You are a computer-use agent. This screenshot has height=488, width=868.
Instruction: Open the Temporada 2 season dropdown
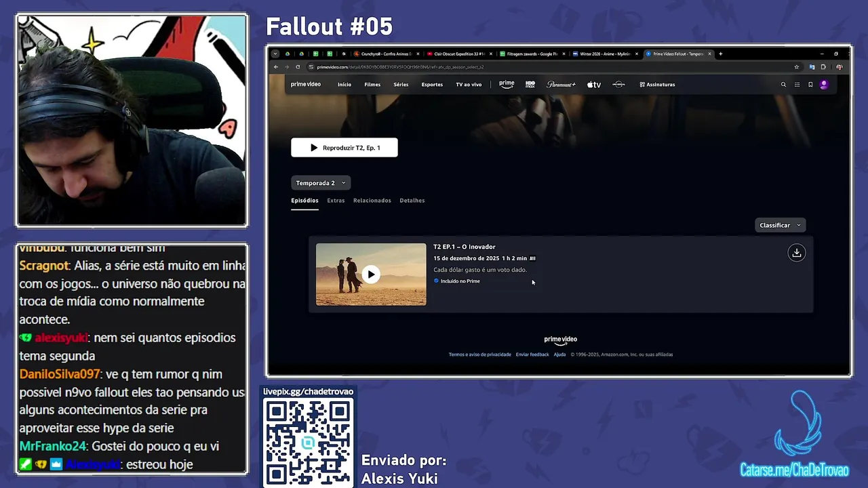tap(321, 183)
